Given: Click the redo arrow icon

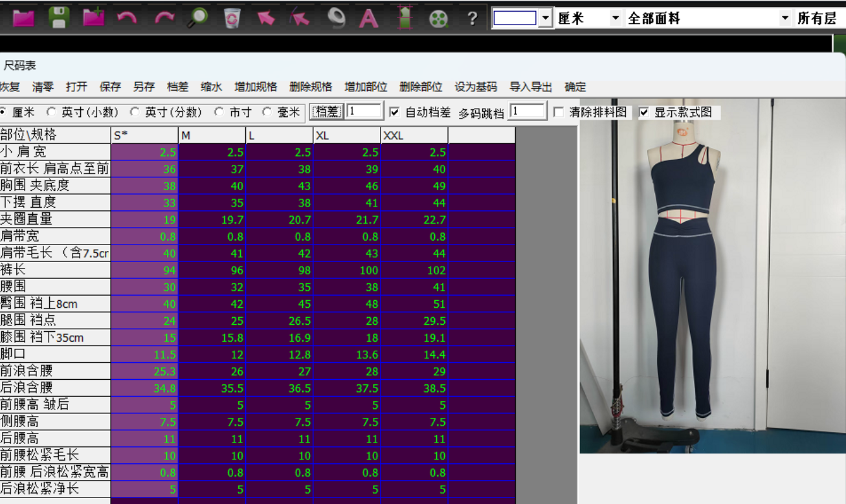Looking at the screenshot, I should point(164,17).
